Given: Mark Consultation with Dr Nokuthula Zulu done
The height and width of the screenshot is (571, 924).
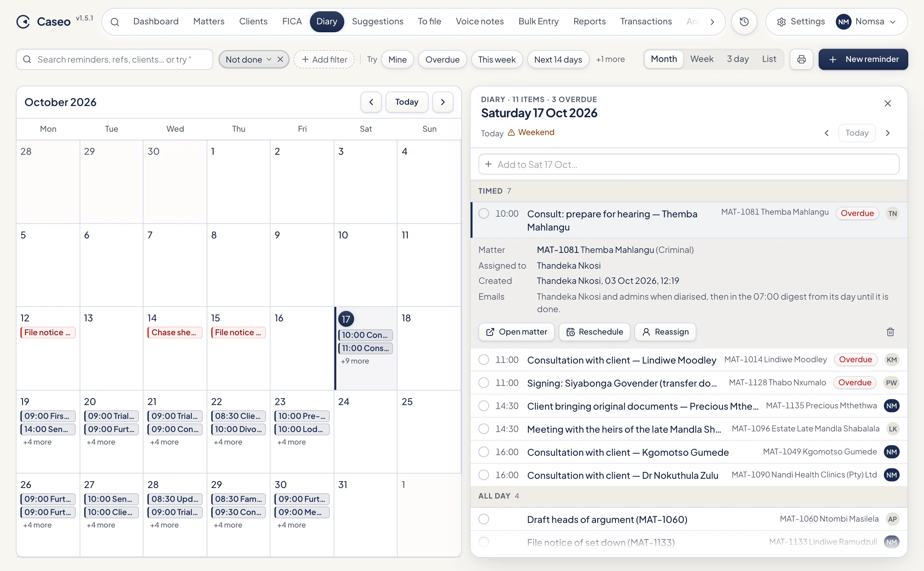Looking at the screenshot, I should [484, 475].
